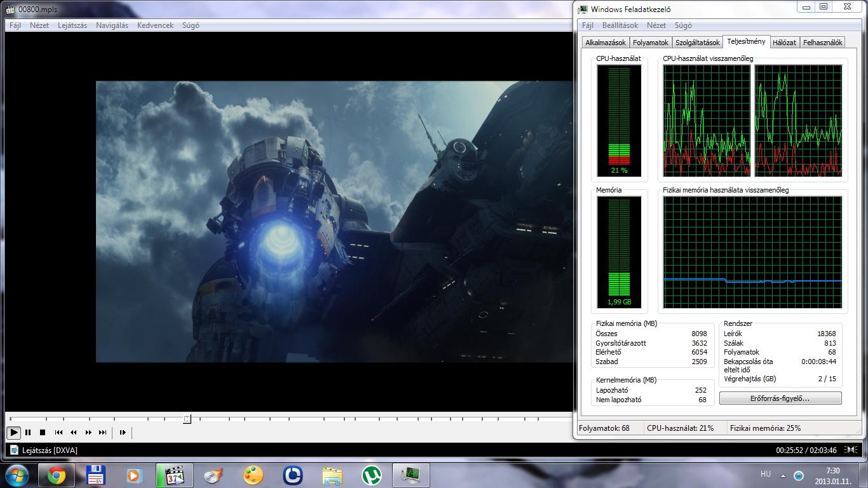
Task: Click the DXVA status icon beside Lejátszás
Action: [14, 451]
